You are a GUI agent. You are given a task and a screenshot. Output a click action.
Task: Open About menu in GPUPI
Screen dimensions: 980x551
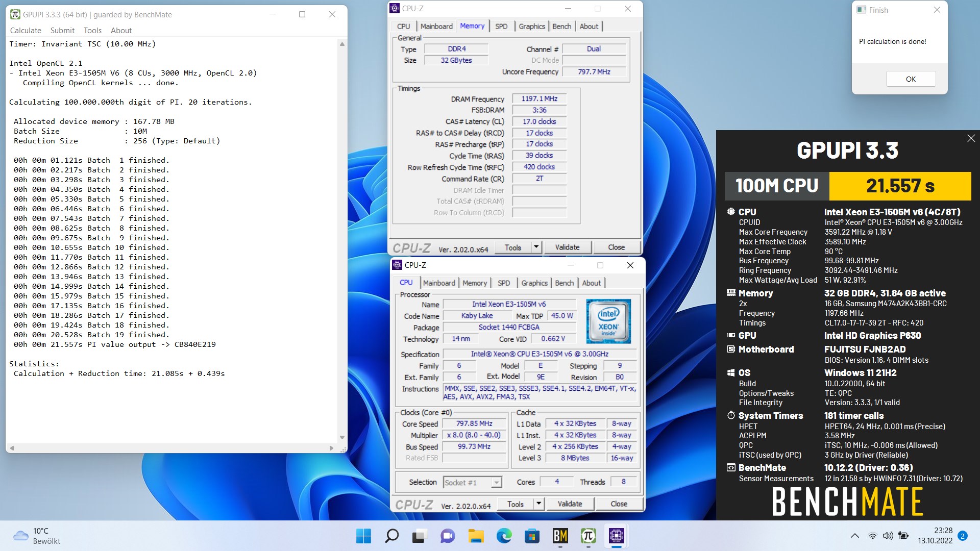pos(121,31)
